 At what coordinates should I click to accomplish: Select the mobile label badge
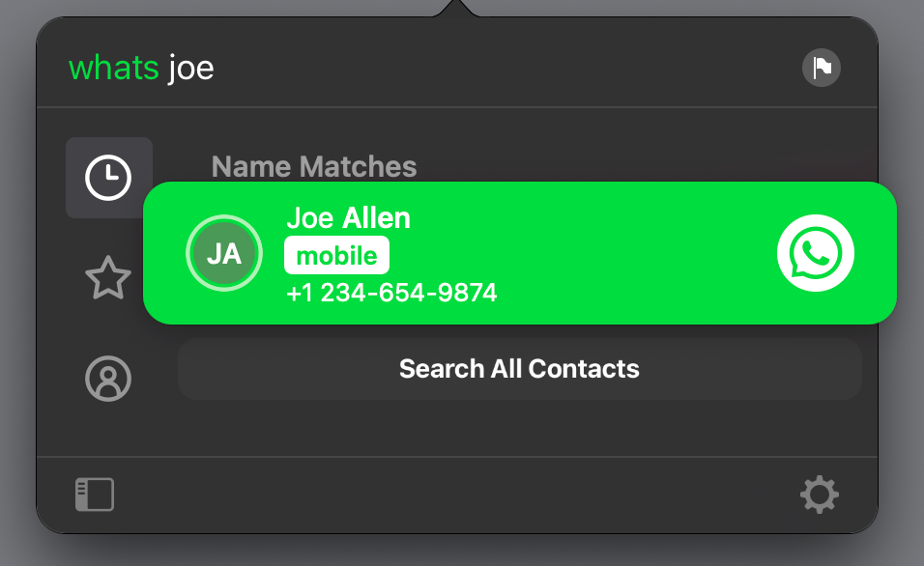(x=336, y=256)
